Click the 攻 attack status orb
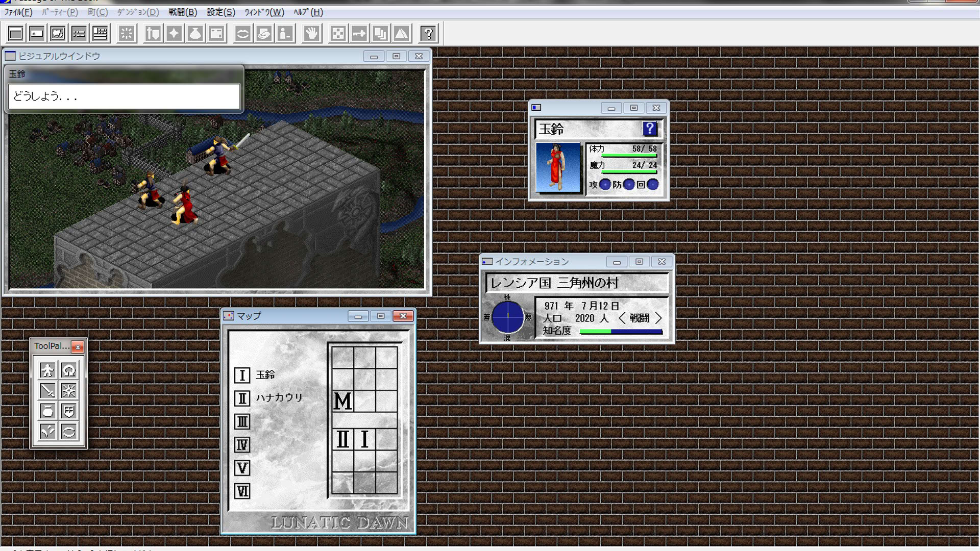The height and width of the screenshot is (551, 980). click(x=605, y=184)
